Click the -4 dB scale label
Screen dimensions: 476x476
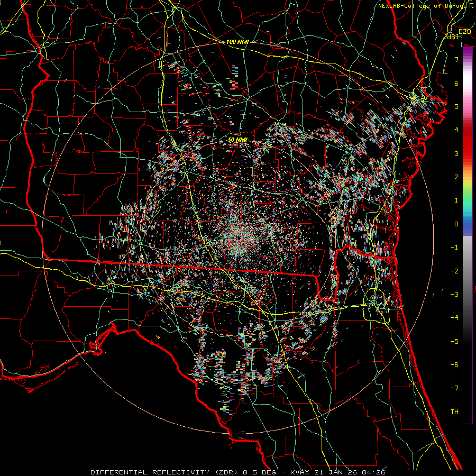[454, 318]
